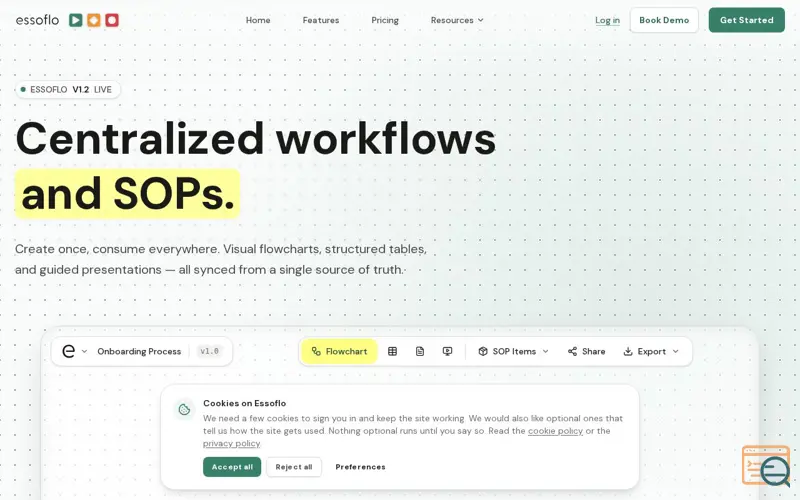Open cookie Preferences
This screenshot has height=500, width=800.
tap(360, 467)
